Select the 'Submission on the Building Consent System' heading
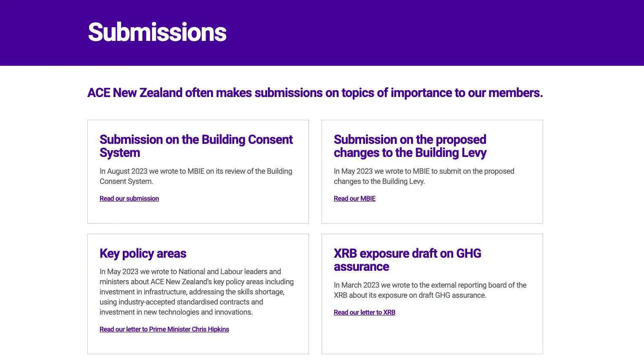 196,146
